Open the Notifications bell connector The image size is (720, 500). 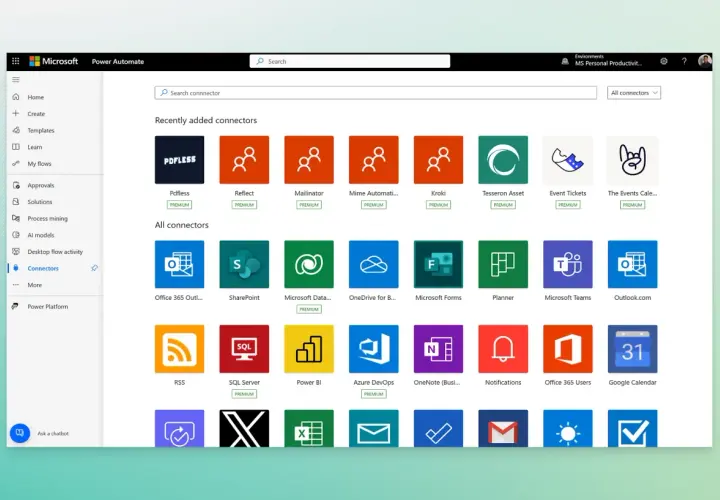pyautogui.click(x=503, y=349)
